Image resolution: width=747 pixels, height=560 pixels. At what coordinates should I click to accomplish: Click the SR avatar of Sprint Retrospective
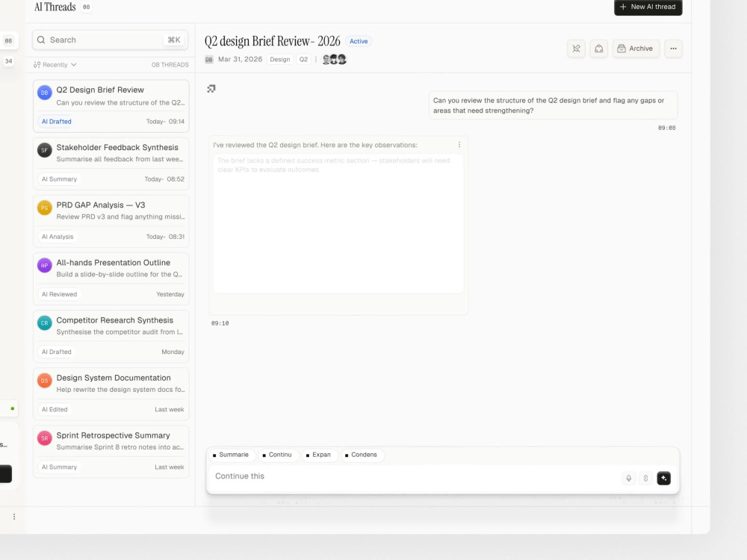pyautogui.click(x=44, y=438)
